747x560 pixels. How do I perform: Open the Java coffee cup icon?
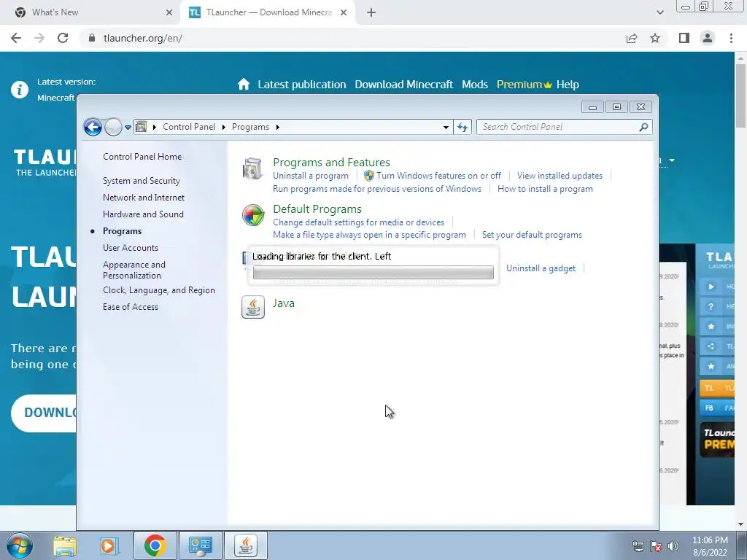pos(253,307)
